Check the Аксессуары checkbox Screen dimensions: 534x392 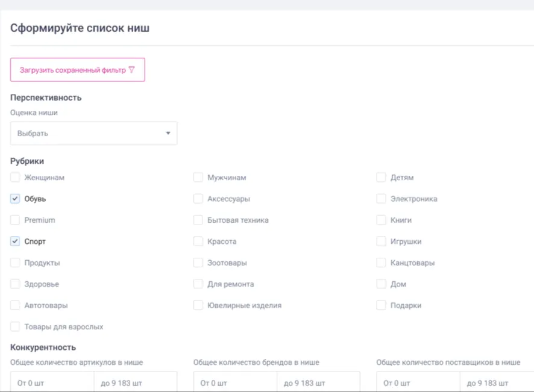tap(198, 199)
